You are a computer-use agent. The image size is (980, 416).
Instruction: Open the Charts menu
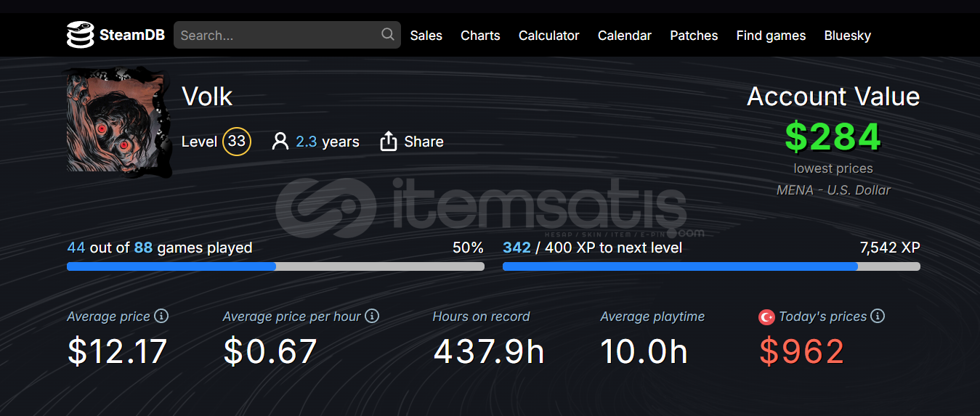tap(480, 36)
